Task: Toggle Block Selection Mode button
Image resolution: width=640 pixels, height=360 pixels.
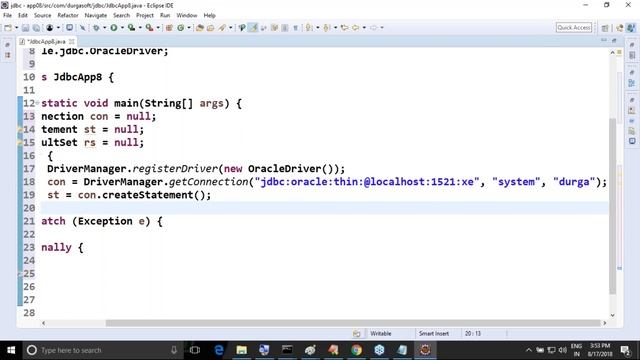Action: pyautogui.click(x=285, y=28)
